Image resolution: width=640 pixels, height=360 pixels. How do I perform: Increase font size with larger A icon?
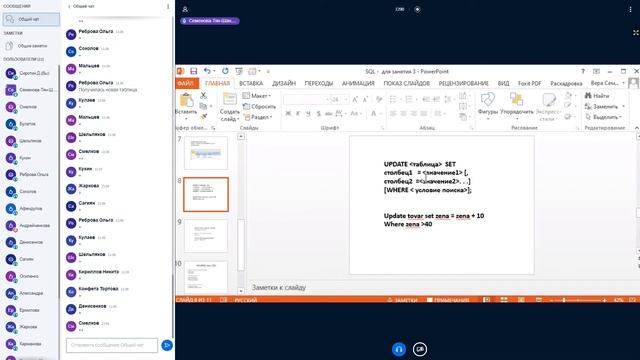pyautogui.click(x=355, y=99)
